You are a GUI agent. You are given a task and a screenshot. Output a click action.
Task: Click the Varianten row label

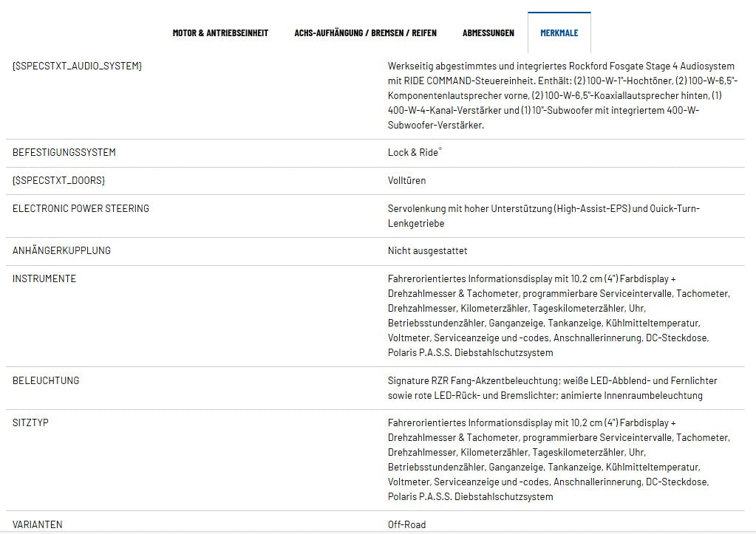point(38,524)
